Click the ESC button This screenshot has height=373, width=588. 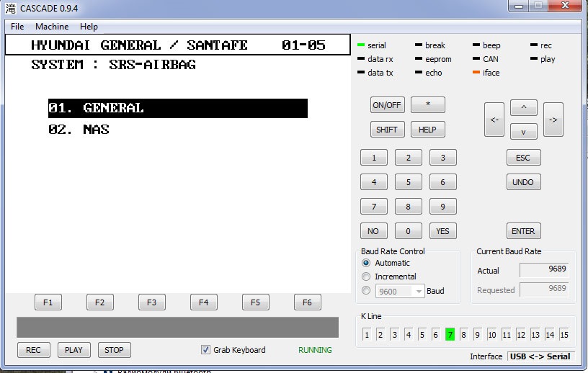pyautogui.click(x=523, y=158)
